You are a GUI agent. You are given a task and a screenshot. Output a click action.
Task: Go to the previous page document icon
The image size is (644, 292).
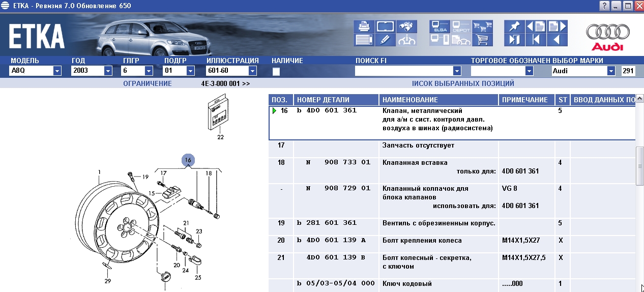click(536, 26)
